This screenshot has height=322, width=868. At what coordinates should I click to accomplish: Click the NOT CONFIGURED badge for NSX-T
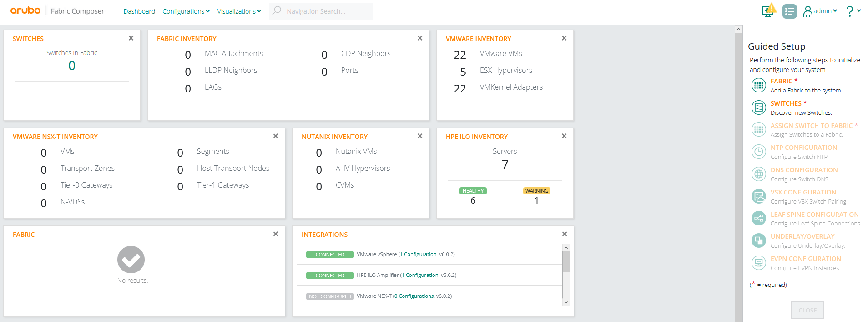(330, 296)
